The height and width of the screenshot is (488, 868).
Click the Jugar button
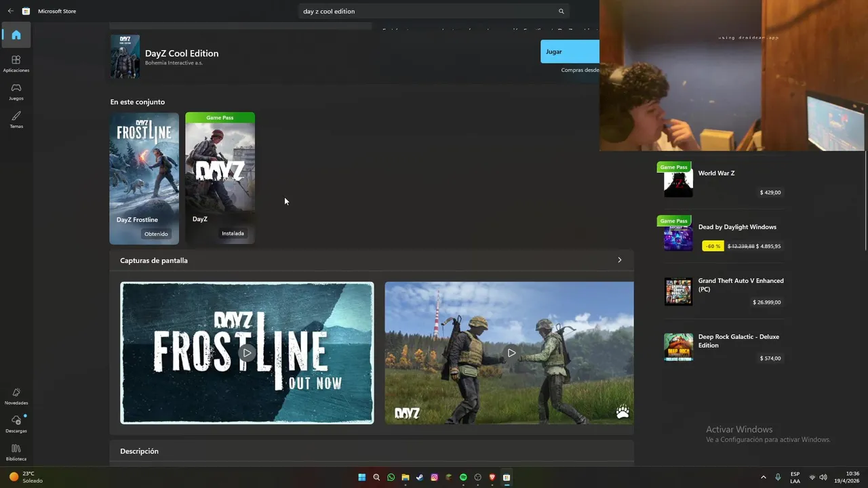tap(570, 52)
